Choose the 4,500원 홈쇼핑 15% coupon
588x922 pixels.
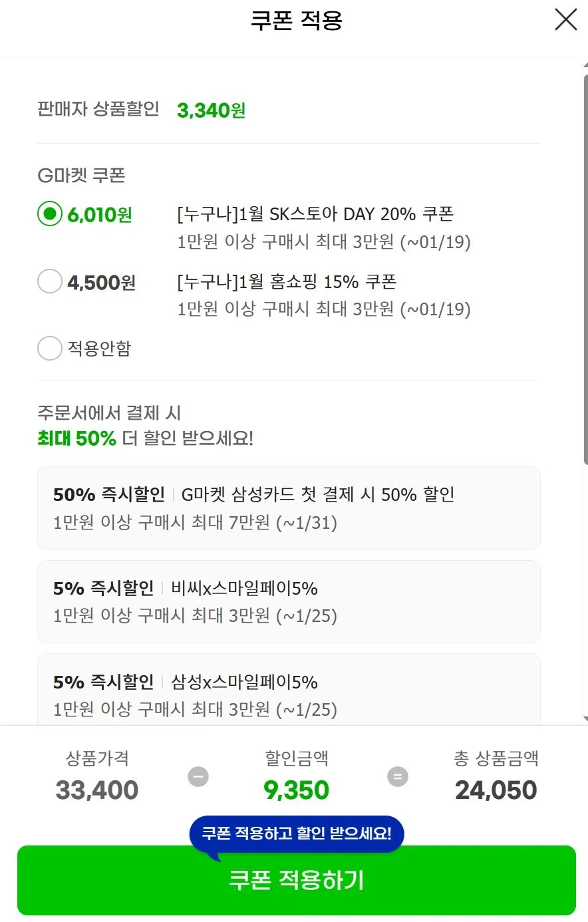[x=50, y=281]
